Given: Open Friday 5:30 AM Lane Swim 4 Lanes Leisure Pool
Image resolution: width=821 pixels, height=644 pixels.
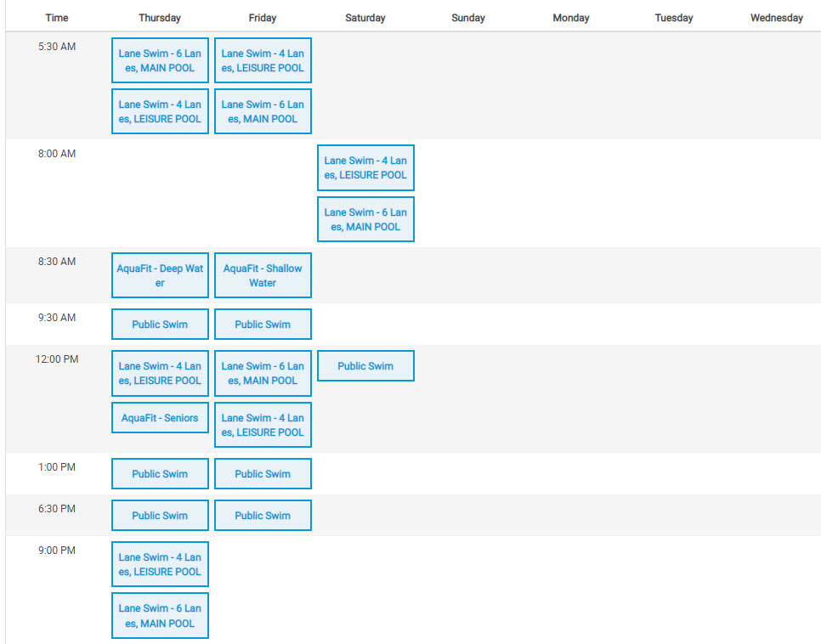Looking at the screenshot, I should tap(263, 60).
